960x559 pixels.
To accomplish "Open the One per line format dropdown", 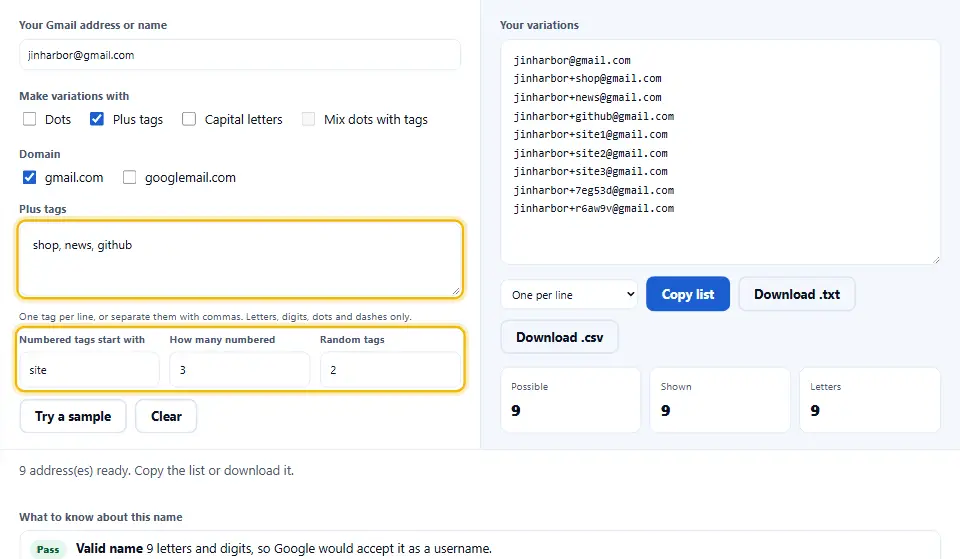I will click(x=569, y=295).
